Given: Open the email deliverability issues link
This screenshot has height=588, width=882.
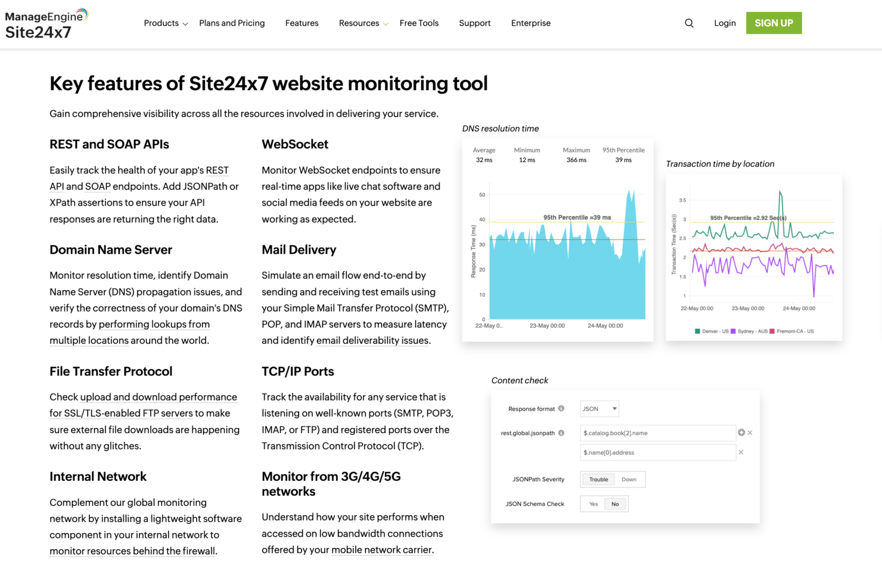Looking at the screenshot, I should pyautogui.click(x=372, y=340).
